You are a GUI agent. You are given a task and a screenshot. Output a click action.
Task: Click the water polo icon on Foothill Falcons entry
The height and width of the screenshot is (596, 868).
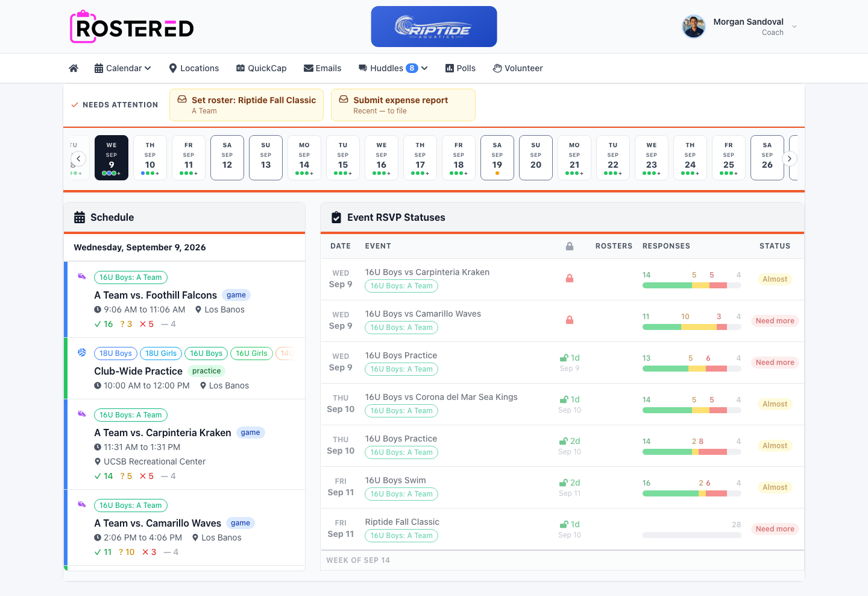82,276
